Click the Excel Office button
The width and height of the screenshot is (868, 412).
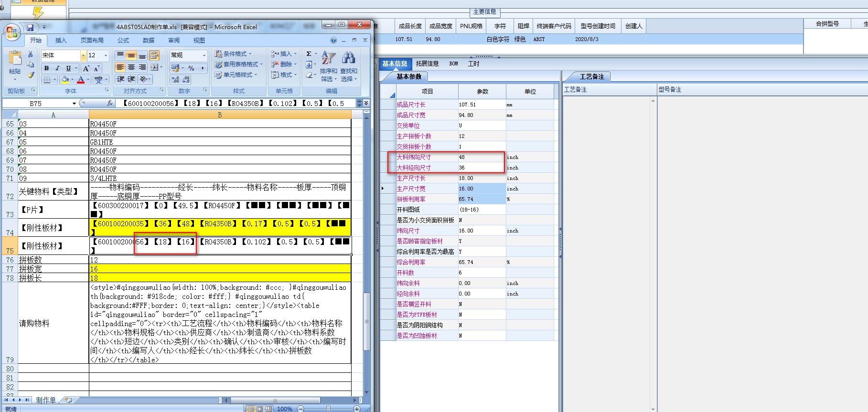point(12,32)
